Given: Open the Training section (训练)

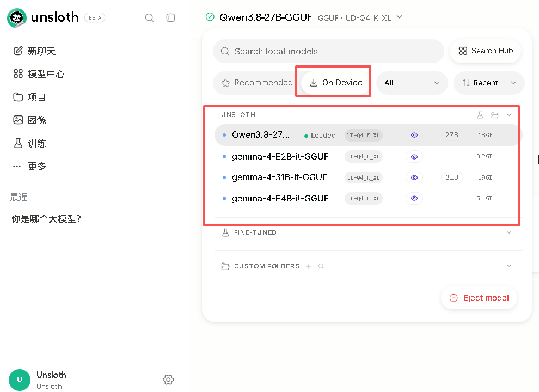Looking at the screenshot, I should pyautogui.click(x=29, y=143).
